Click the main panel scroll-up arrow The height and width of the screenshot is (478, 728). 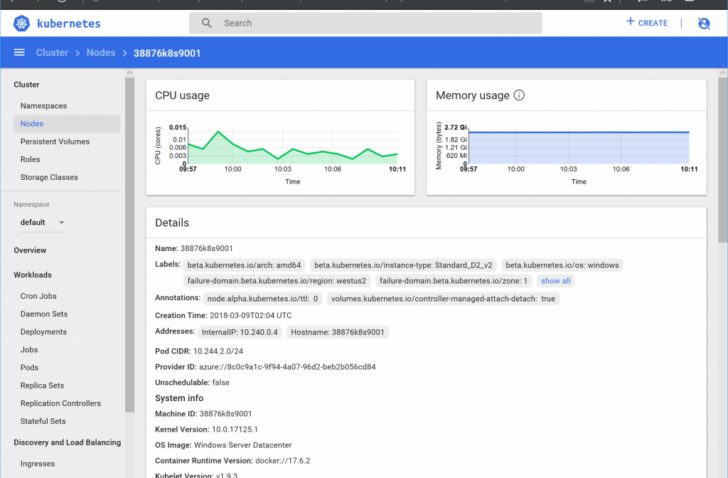[x=723, y=73]
